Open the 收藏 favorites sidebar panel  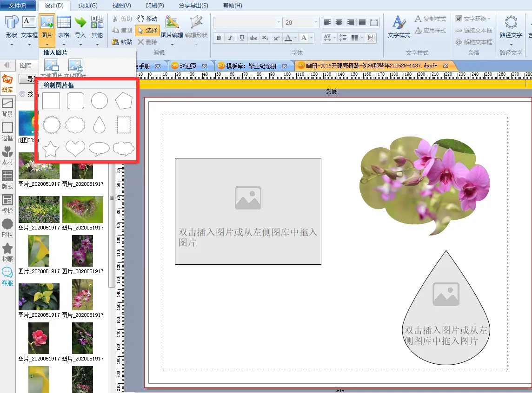[7, 252]
